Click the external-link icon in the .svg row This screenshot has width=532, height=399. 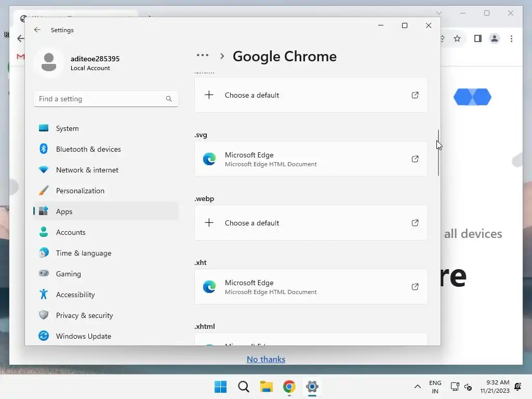coord(415,159)
